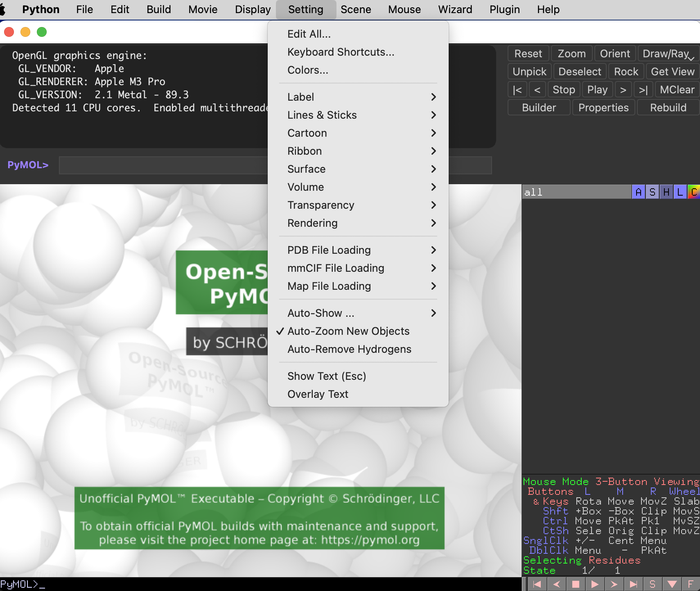Step forward one frame in bottom bar
The image size is (700, 591).
pyautogui.click(x=614, y=584)
